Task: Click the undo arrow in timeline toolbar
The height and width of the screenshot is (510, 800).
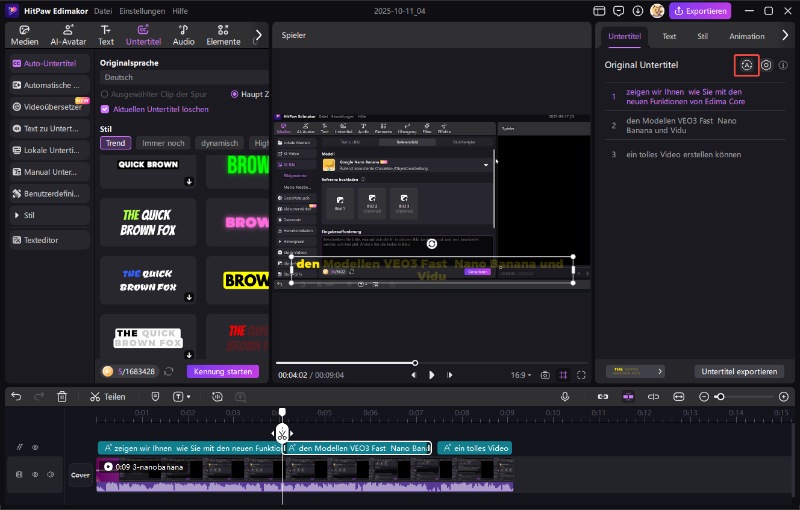Action: 16,397
